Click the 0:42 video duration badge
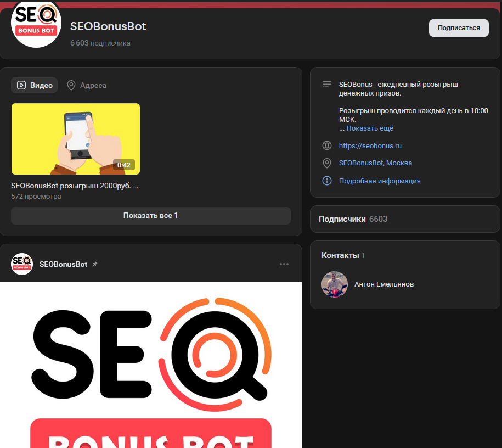The image size is (502, 448). pos(124,165)
